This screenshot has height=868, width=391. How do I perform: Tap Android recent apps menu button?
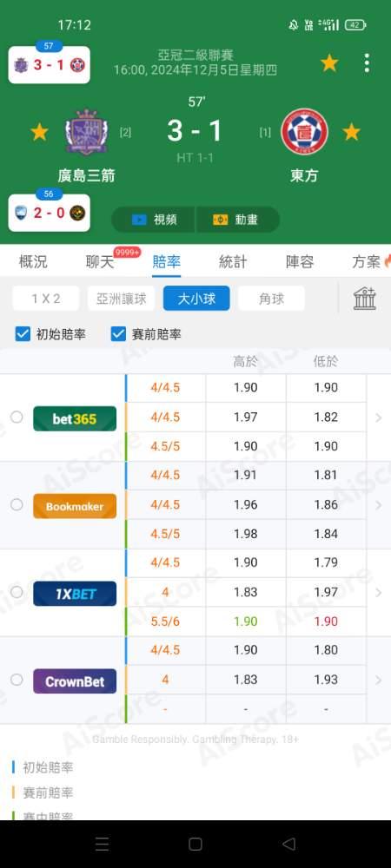pyautogui.click(x=102, y=844)
